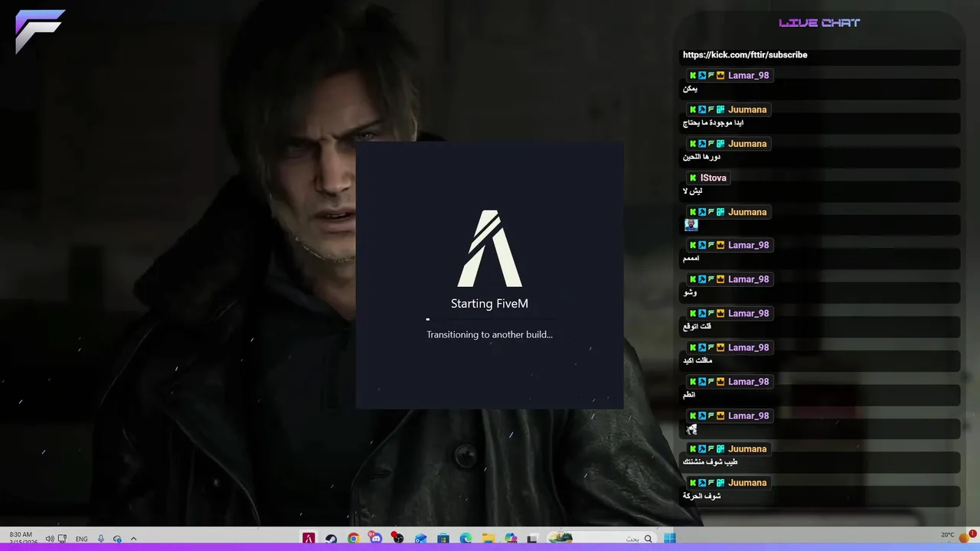Click the FiveM loading progress bar
This screenshot has width=980, height=551.
(x=489, y=319)
